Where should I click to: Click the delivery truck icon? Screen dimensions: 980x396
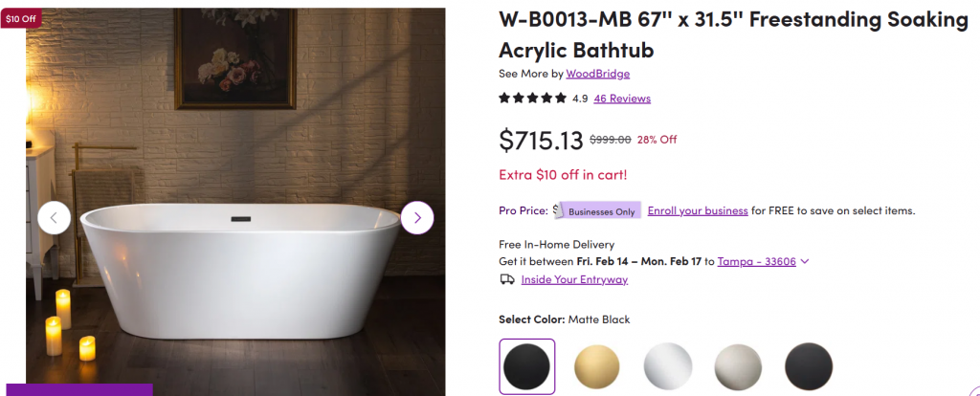point(507,279)
